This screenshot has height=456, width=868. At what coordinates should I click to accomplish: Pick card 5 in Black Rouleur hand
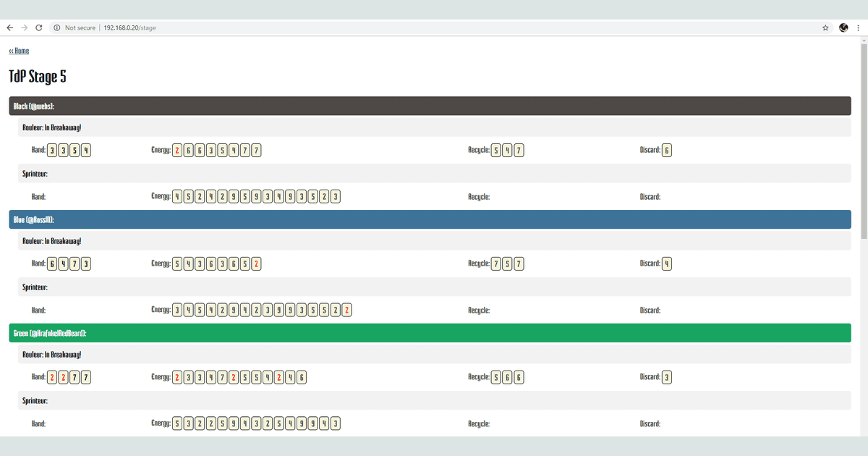coord(75,151)
